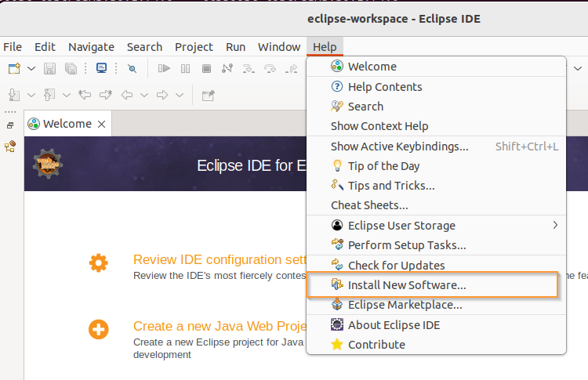
Task: Click the Review IDE configuration settings link
Action: click(x=220, y=259)
